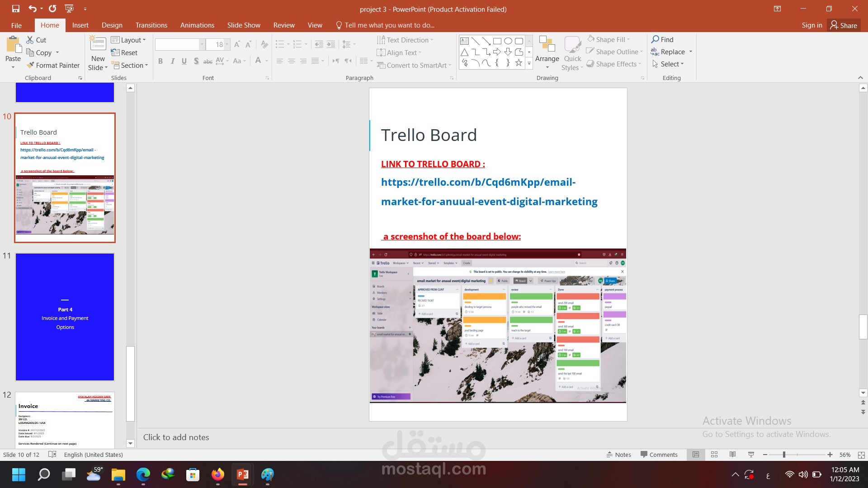Toggle the Notes pane in status bar
The height and width of the screenshot is (488, 868).
coord(619,455)
